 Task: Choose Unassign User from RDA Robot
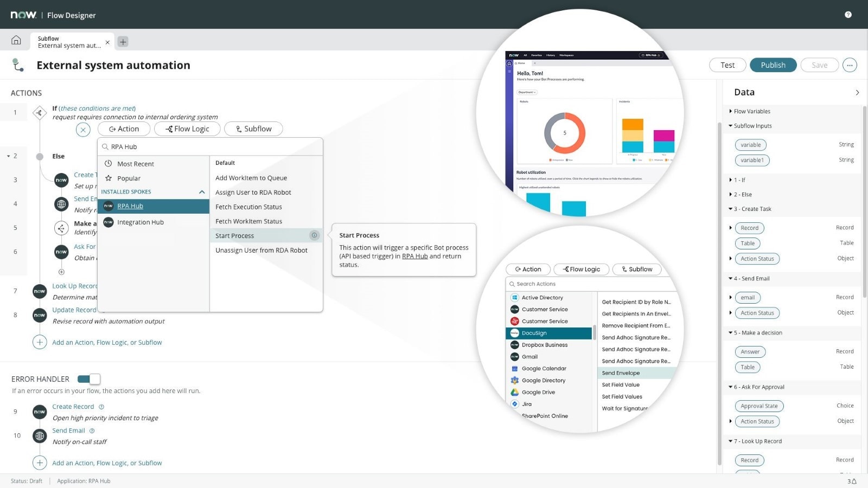point(261,251)
